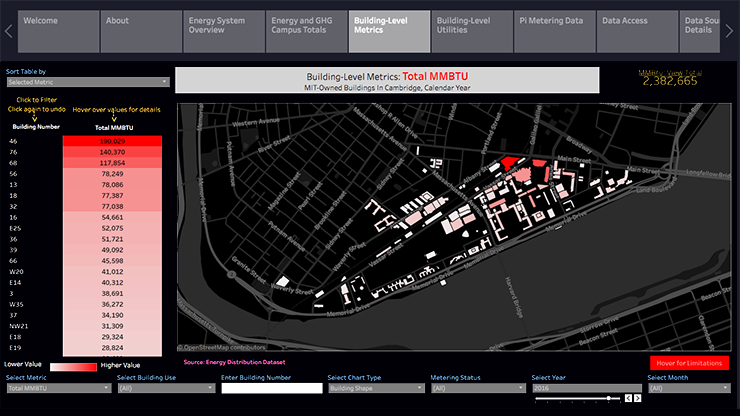740x416 pixels.
Task: Click the red building shape on the map
Action: click(508, 162)
